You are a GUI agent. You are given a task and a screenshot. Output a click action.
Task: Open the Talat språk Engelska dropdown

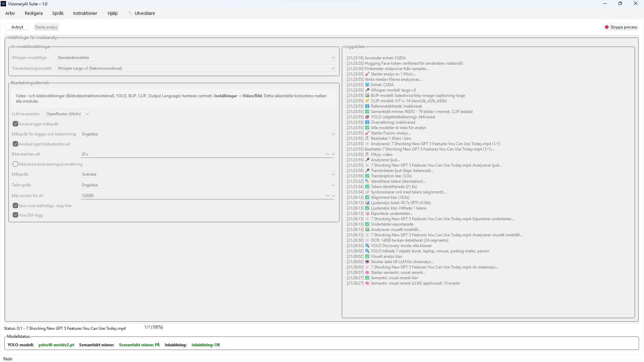[x=208, y=185]
